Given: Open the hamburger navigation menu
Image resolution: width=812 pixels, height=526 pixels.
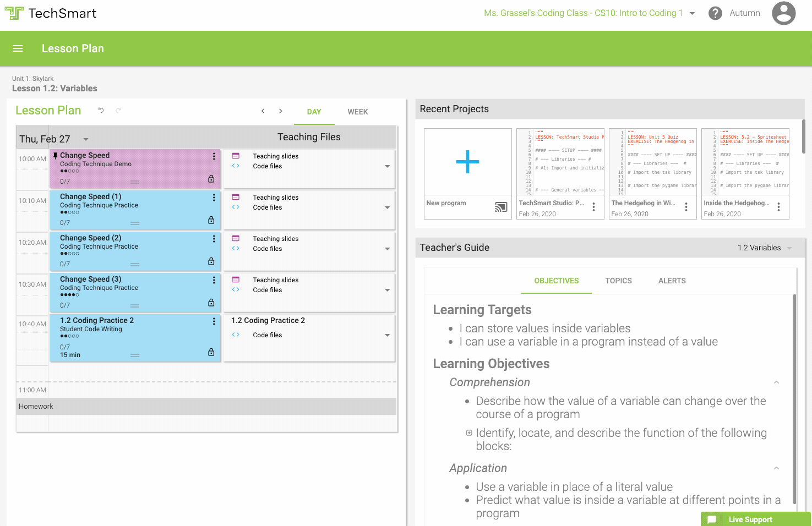Looking at the screenshot, I should tap(18, 48).
